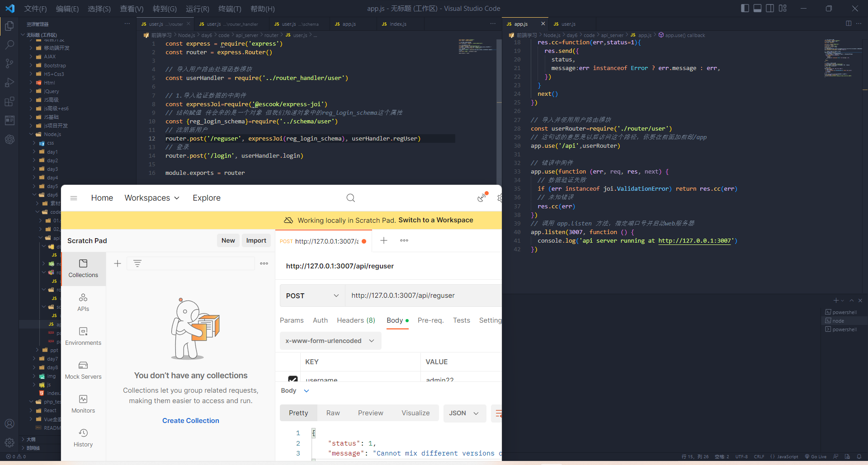
Task: Click the filter icon in collections search
Action: coord(137,263)
